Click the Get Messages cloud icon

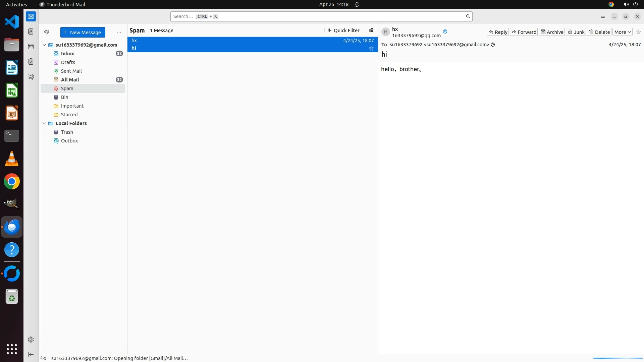point(47,32)
